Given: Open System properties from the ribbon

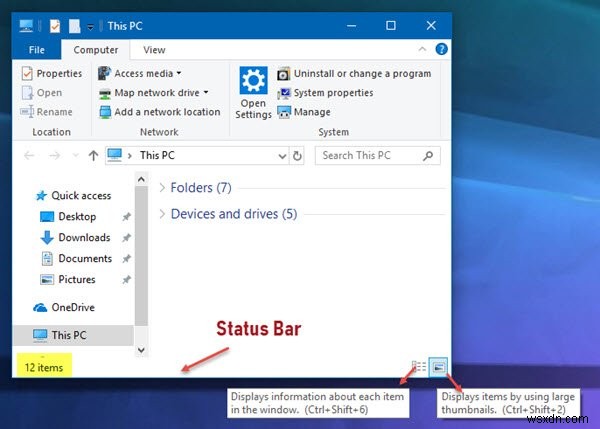Looking at the screenshot, I should (325, 93).
